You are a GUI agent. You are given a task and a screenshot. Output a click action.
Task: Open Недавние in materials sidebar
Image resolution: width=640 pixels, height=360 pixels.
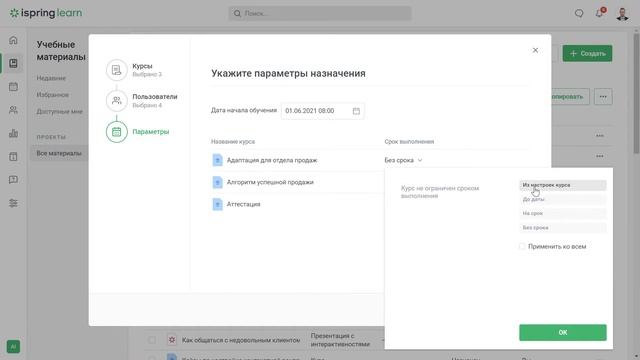(51, 78)
